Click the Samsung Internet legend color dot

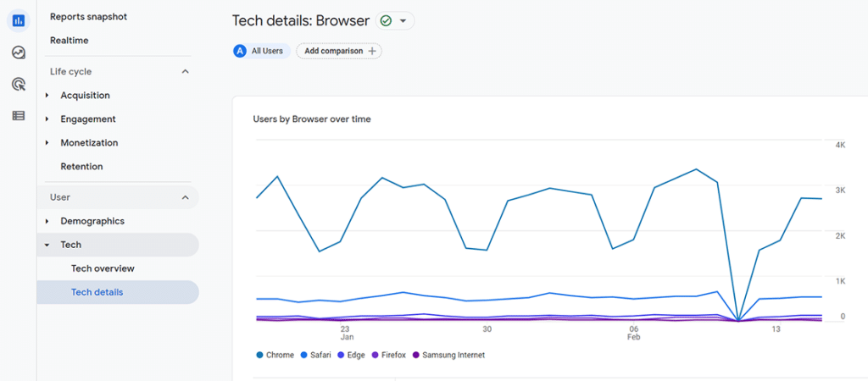point(415,355)
